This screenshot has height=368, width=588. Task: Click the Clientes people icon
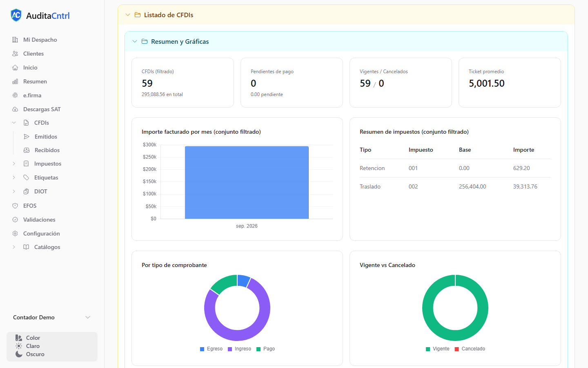tap(15, 54)
